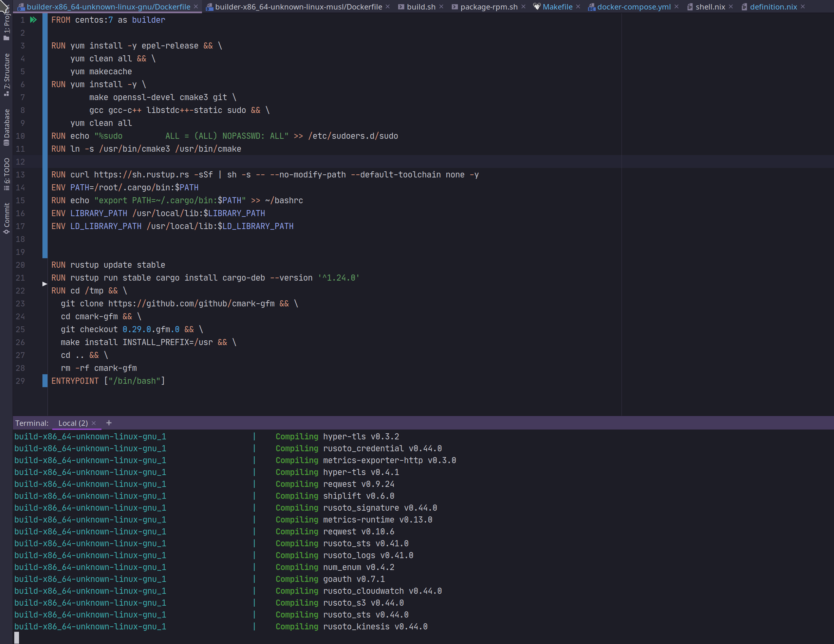Close the definition.nix tab

tap(802, 6)
